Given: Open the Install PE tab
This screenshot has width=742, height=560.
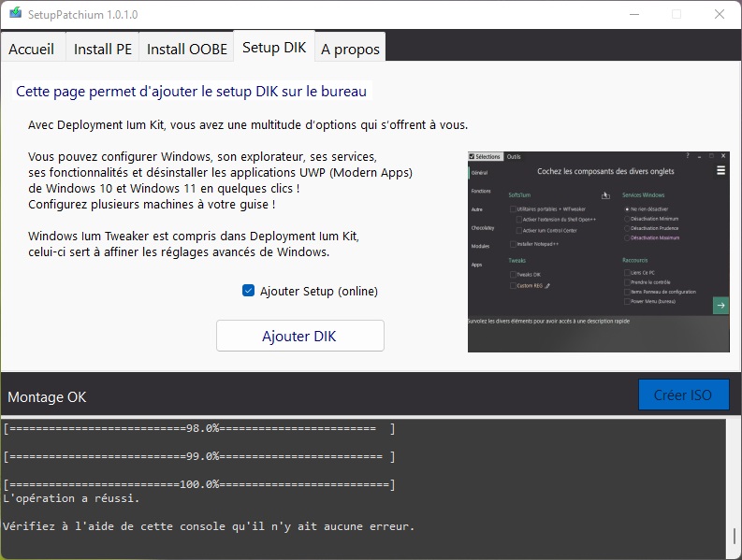Looking at the screenshot, I should tap(103, 49).
